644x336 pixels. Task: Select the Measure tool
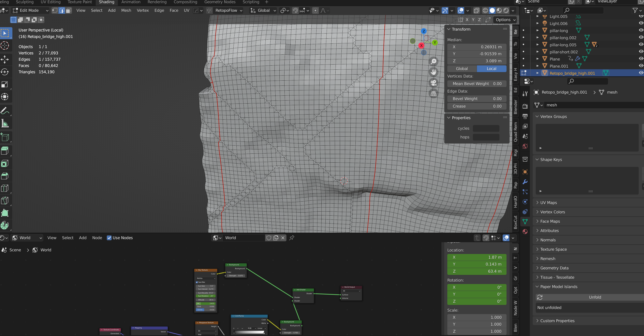[5, 123]
